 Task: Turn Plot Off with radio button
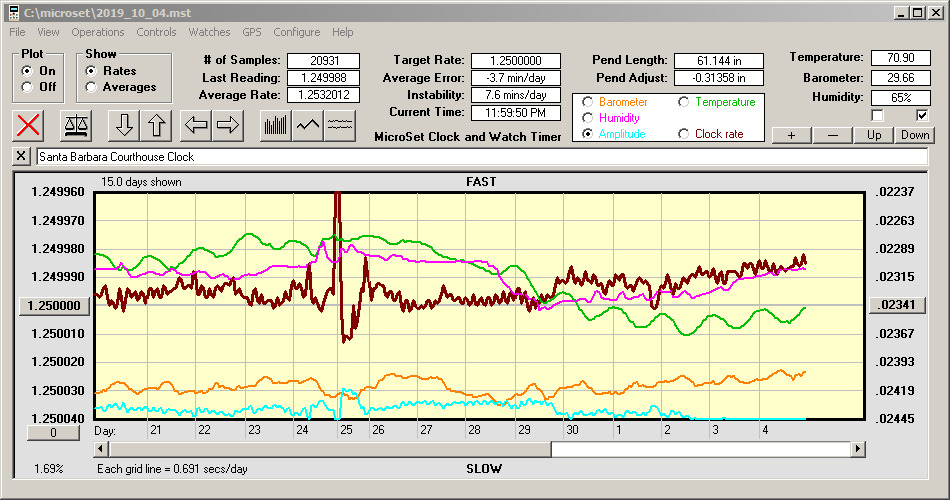coord(27,87)
